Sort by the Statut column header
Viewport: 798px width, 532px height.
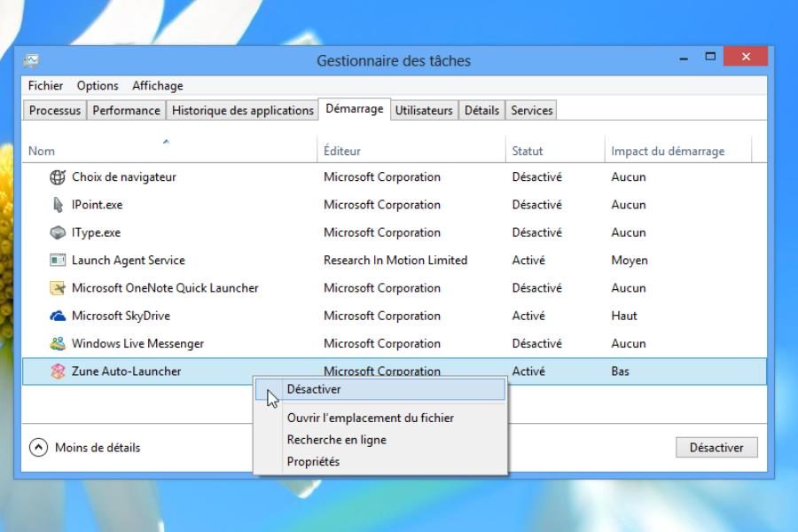click(x=527, y=151)
